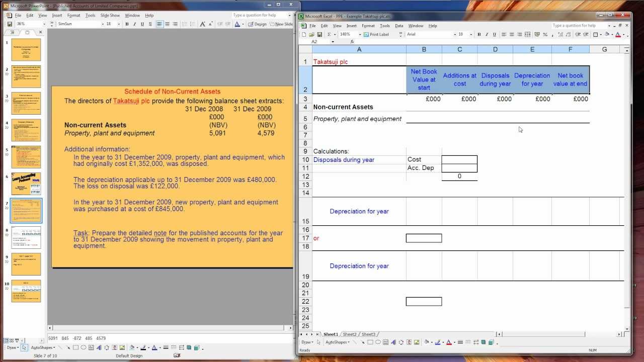The image size is (644, 362).
Task: Open Excel Tools menu
Action: [385, 26]
